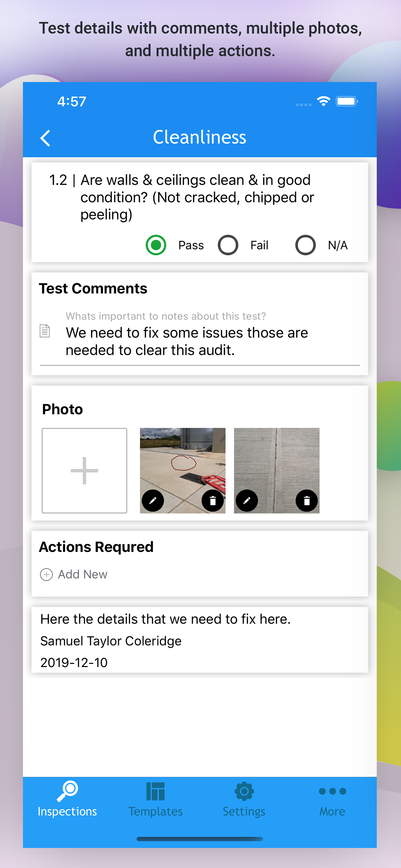Click the Add New action label

[x=83, y=574]
